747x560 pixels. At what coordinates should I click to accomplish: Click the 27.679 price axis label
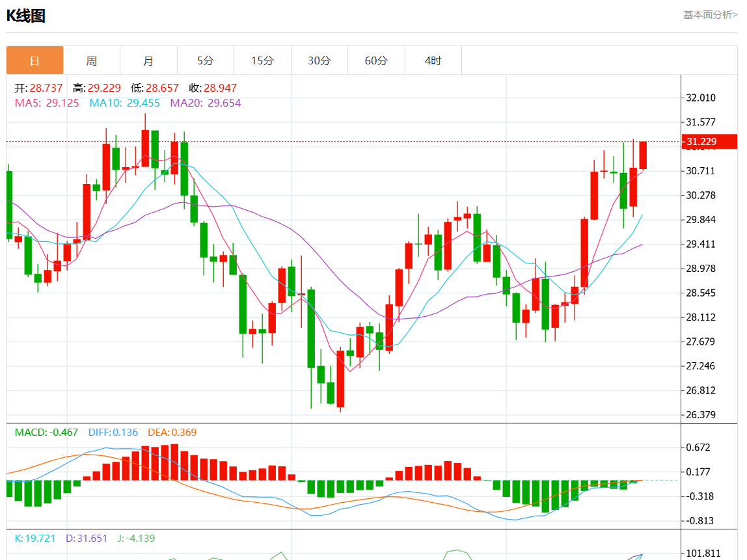[x=700, y=341]
